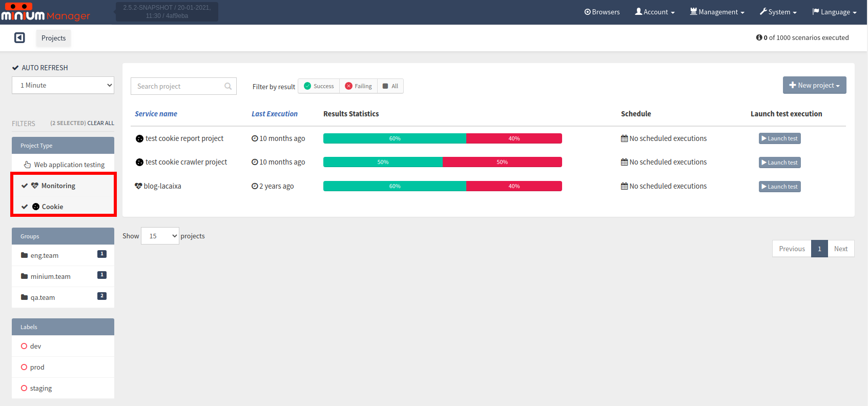Click the staging label circle icon
The image size is (868, 406).
click(24, 388)
